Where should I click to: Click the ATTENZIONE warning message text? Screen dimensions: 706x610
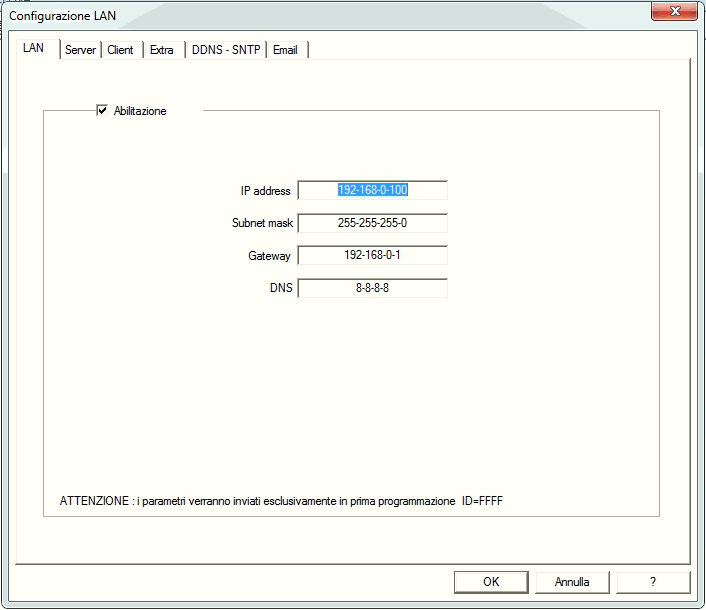click(281, 500)
